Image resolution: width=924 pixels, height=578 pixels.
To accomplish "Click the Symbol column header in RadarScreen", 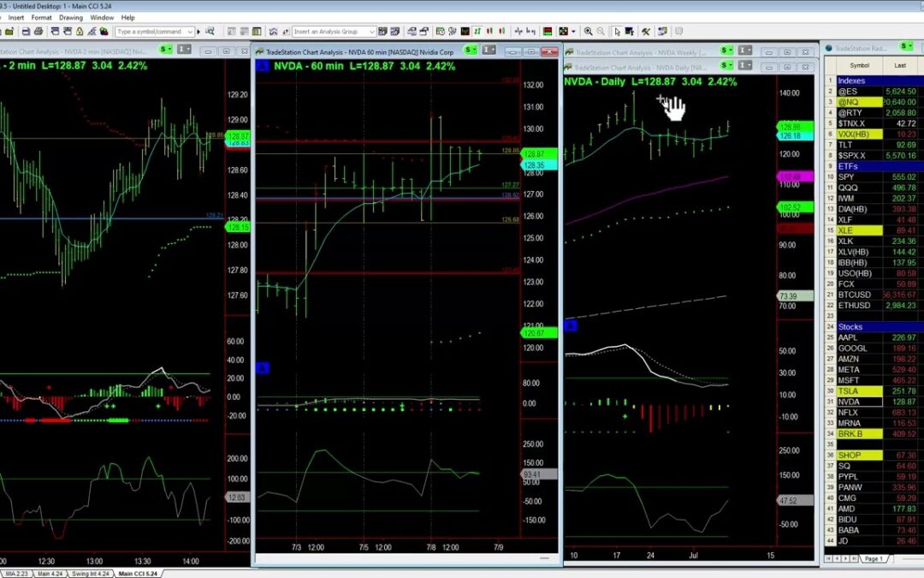I will pos(859,65).
